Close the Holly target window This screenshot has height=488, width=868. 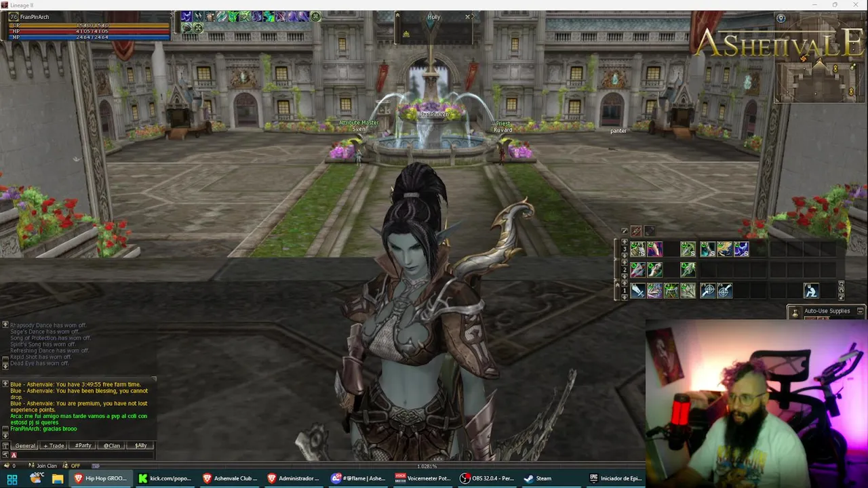[x=467, y=16]
